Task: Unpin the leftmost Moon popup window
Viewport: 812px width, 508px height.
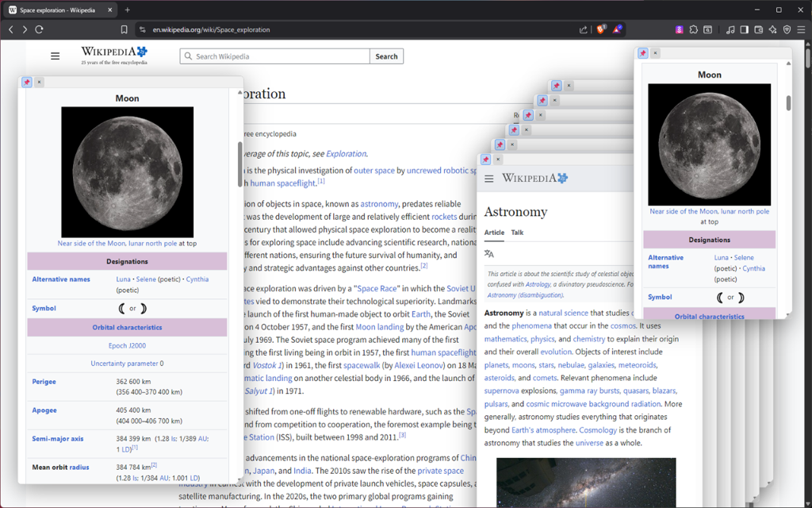Action: 26,82
